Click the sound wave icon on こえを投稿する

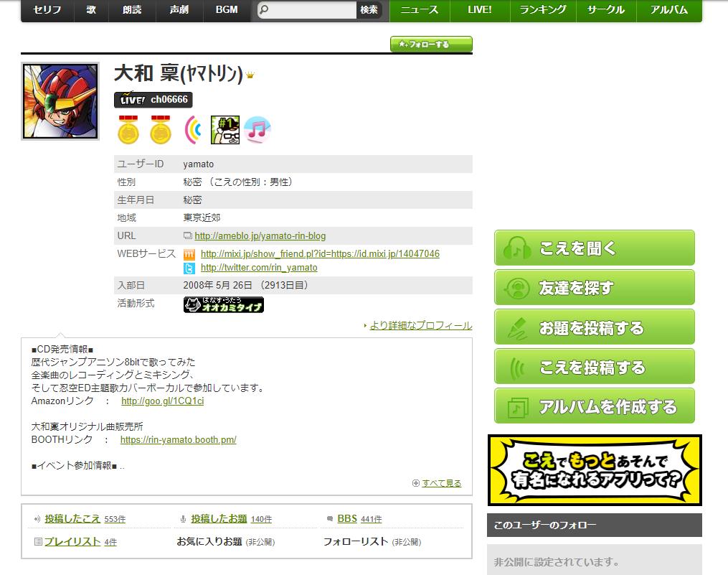point(516,368)
